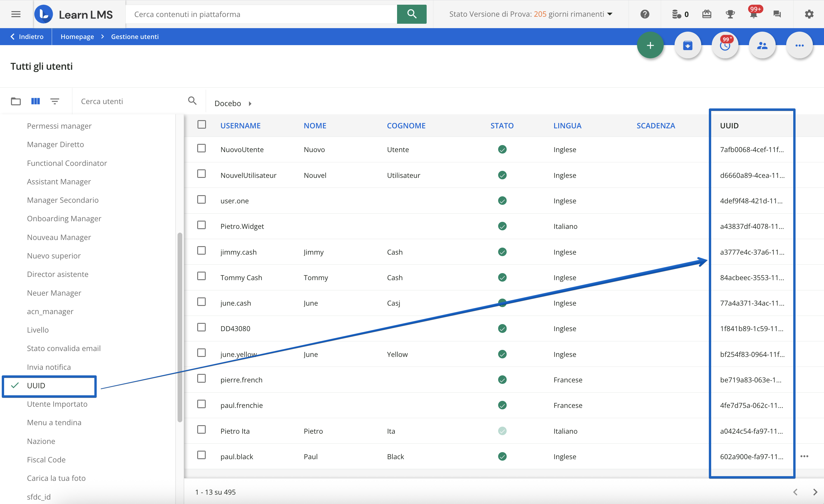Click the columns list scrollbar

180,328
